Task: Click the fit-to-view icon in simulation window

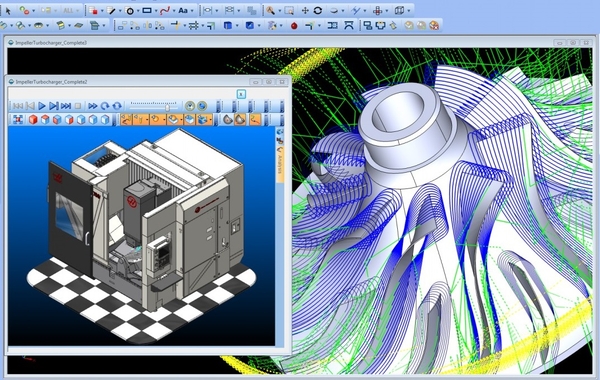Action: pos(18,120)
